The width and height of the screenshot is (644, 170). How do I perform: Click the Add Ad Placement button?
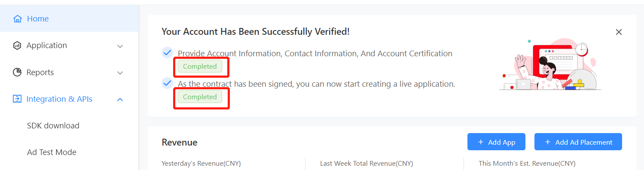(578, 142)
